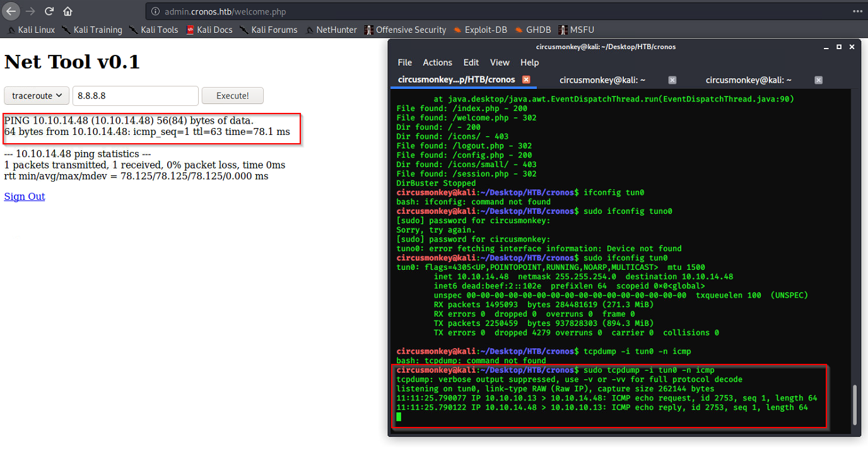The width and height of the screenshot is (868, 449).
Task: Open terminal Actions menu
Action: [x=437, y=62]
